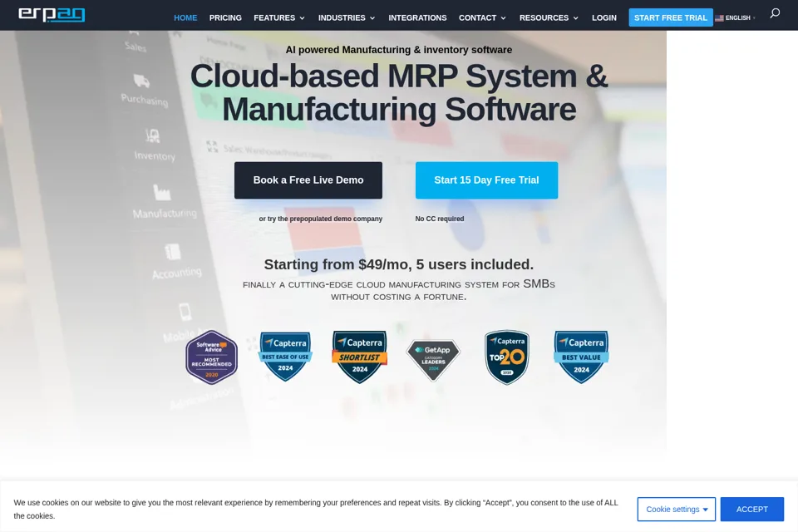Image resolution: width=798 pixels, height=532 pixels.
Task: Accept all cookies
Action: (751, 509)
